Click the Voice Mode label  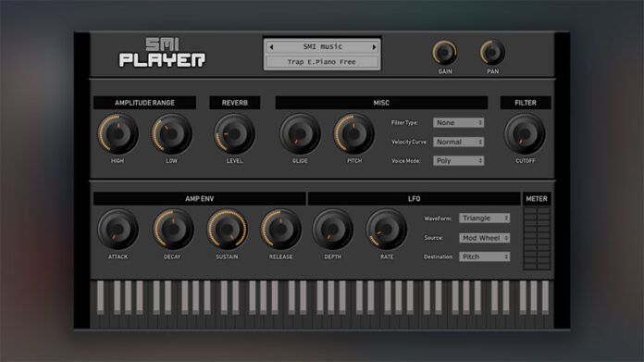pos(406,161)
